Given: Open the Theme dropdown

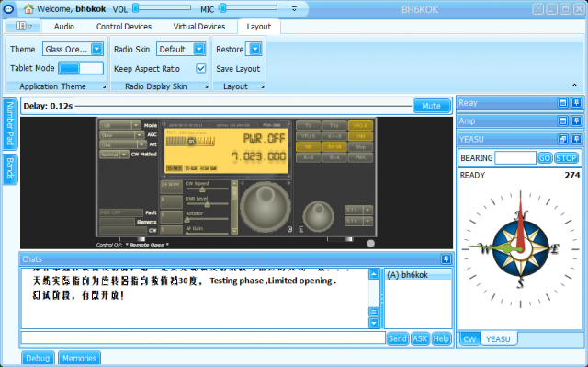Looking at the screenshot, I should [x=96, y=49].
